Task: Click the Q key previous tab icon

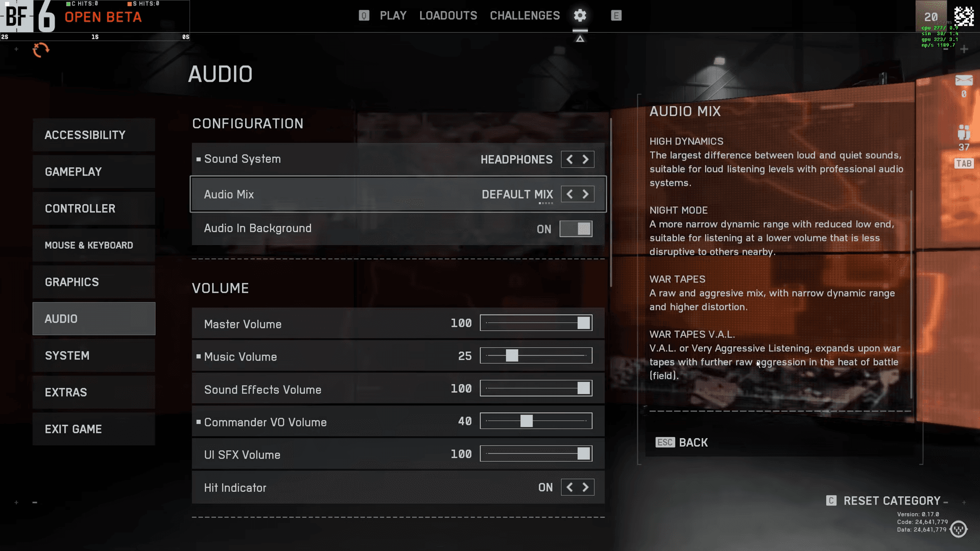Action: (x=364, y=16)
